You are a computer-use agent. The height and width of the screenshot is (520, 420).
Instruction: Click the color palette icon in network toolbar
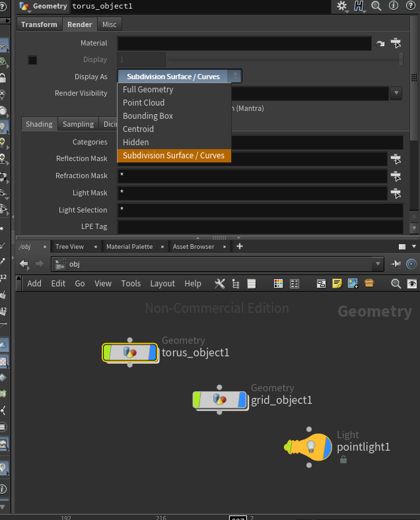[x=278, y=283]
